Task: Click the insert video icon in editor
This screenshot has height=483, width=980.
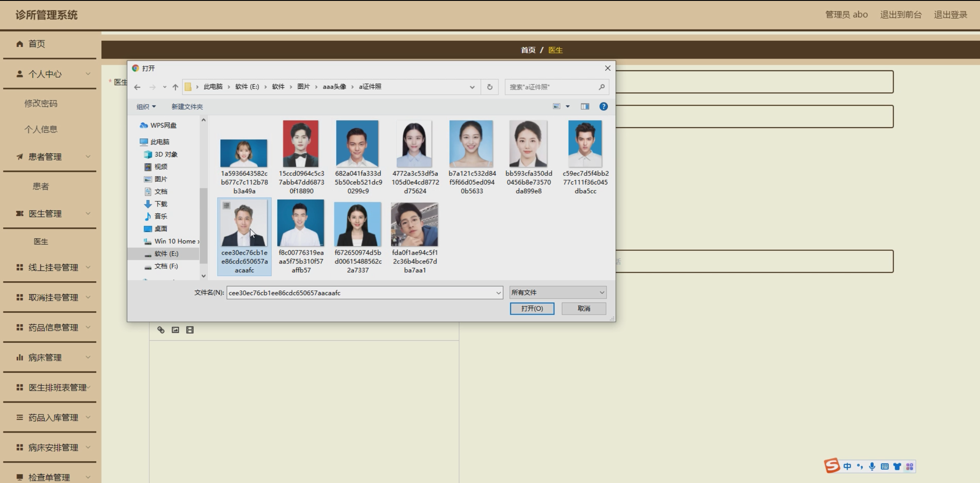Action: coord(190,330)
